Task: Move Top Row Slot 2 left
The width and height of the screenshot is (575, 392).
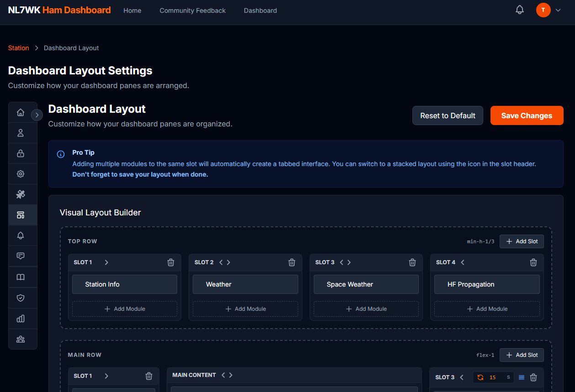Action: click(221, 262)
